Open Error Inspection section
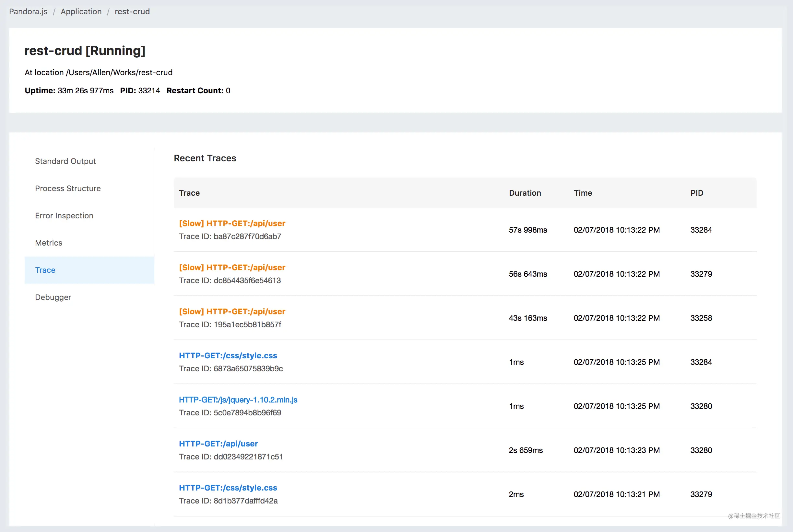793x532 pixels. (64, 215)
